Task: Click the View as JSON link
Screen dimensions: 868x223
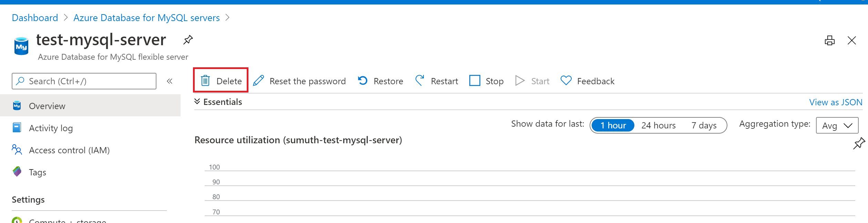Action: [x=836, y=102]
